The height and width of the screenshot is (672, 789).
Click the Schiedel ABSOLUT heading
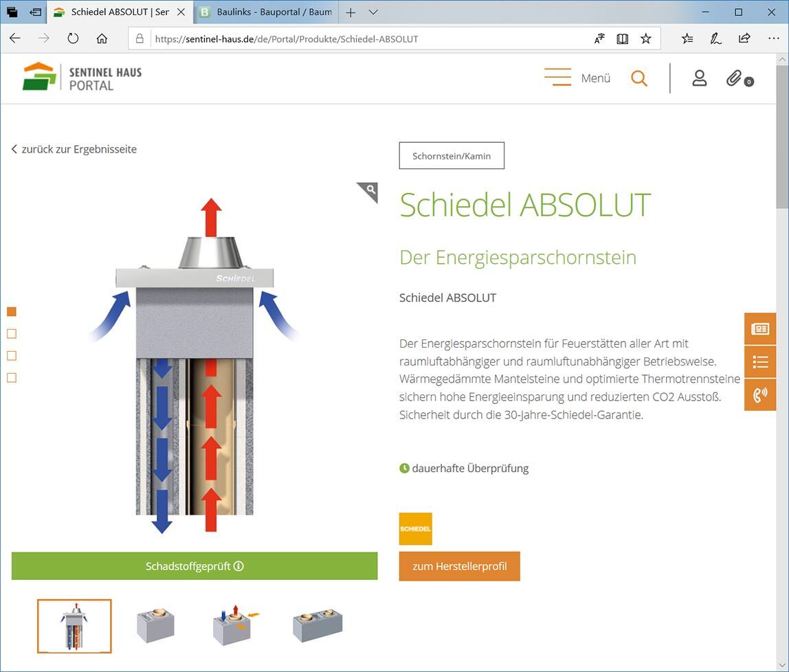coord(525,205)
